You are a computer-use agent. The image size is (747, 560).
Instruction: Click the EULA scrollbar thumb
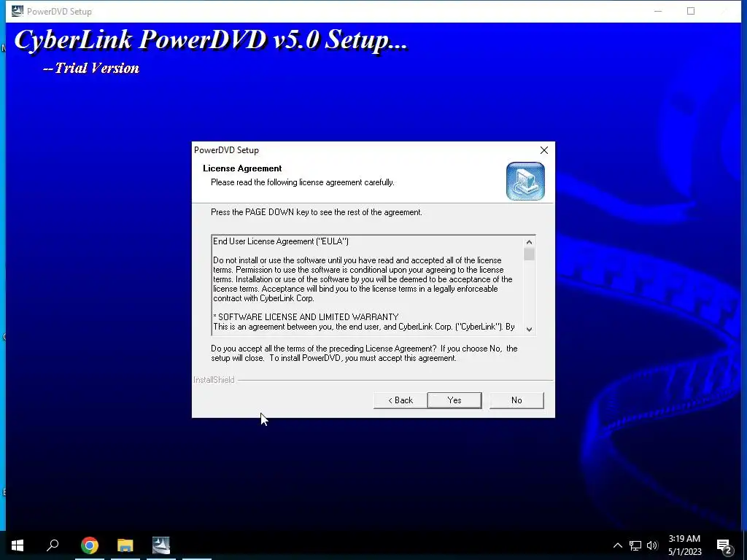click(529, 254)
